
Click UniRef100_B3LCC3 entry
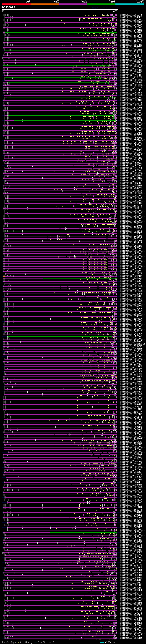[x=131, y=161]
